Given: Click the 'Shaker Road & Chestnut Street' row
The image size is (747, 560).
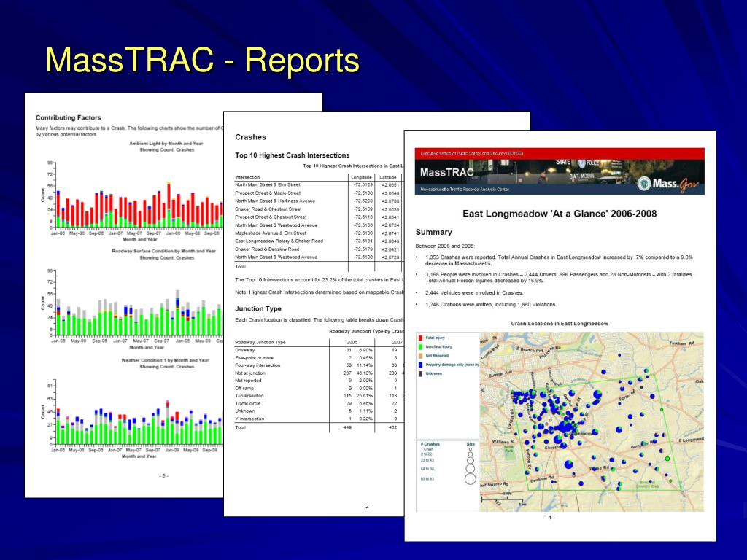Looking at the screenshot, I should pos(318,209).
